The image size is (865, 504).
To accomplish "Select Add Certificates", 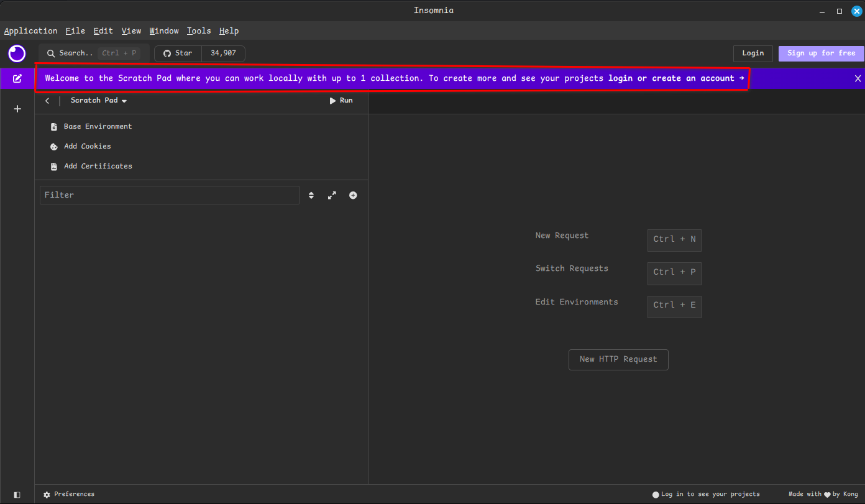I will click(91, 166).
